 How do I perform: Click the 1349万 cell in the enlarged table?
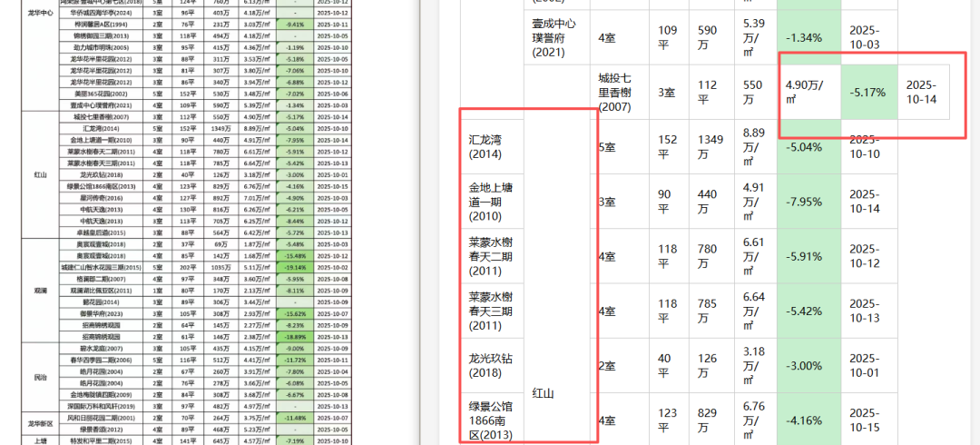tap(712, 147)
